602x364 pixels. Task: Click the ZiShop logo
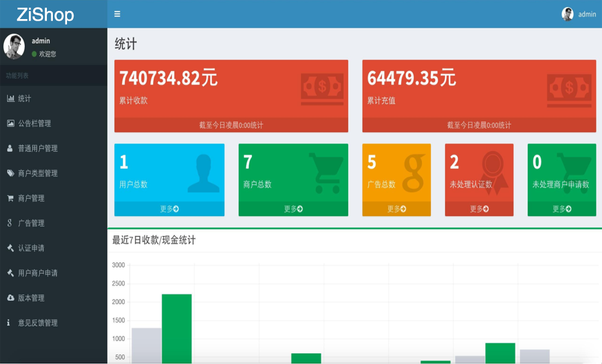(45, 15)
